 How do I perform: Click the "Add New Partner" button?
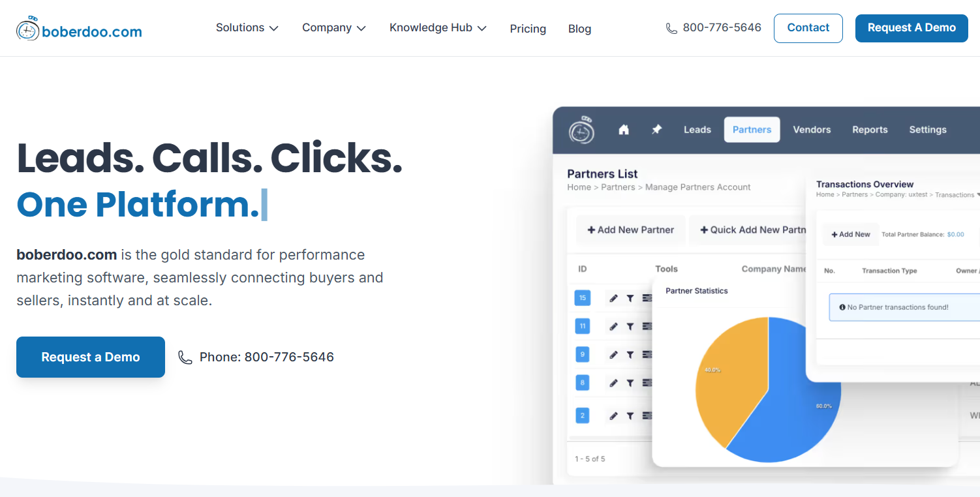[630, 230]
